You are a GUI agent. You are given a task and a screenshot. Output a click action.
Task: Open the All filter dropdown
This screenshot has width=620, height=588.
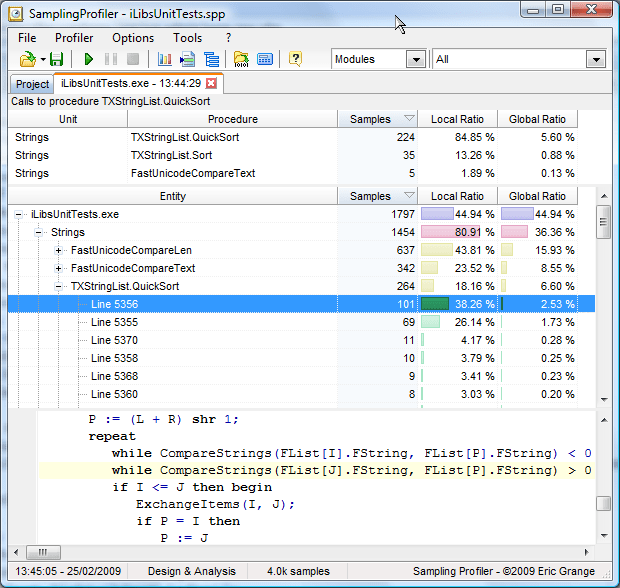point(596,60)
